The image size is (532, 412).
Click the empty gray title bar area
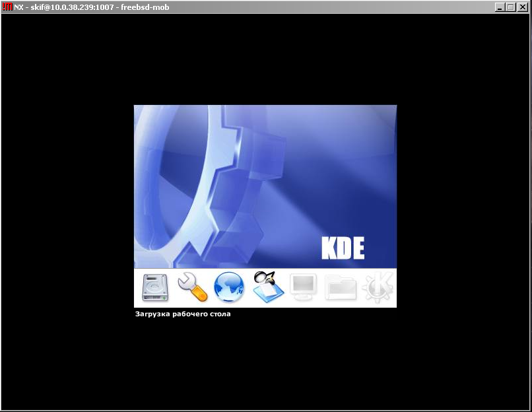pyautogui.click(x=330, y=7)
